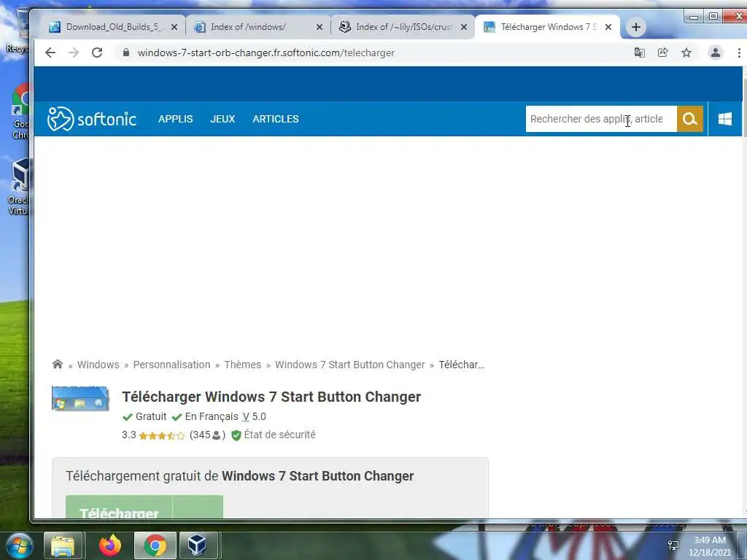Click the Google Chrome desktop shortcut
The height and width of the screenshot is (560, 747).
pyautogui.click(x=20, y=111)
